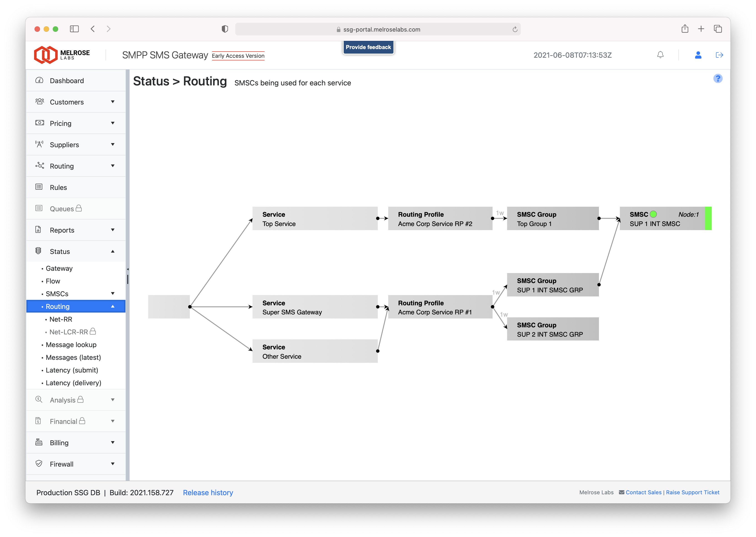Click the green SMSC status indicator
This screenshot has width=756, height=537.
653,214
